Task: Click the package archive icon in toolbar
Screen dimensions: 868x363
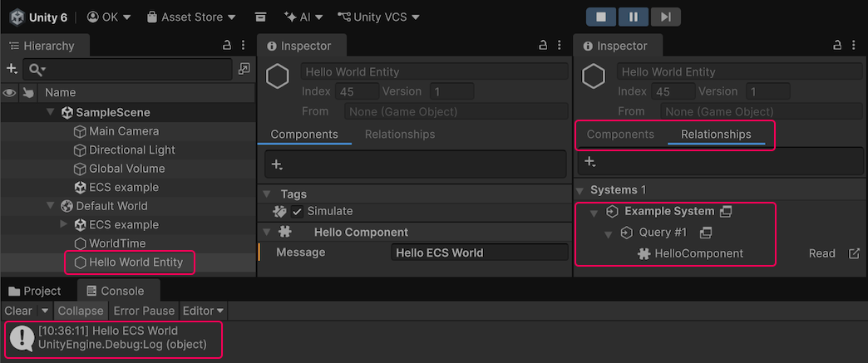Action: click(261, 17)
